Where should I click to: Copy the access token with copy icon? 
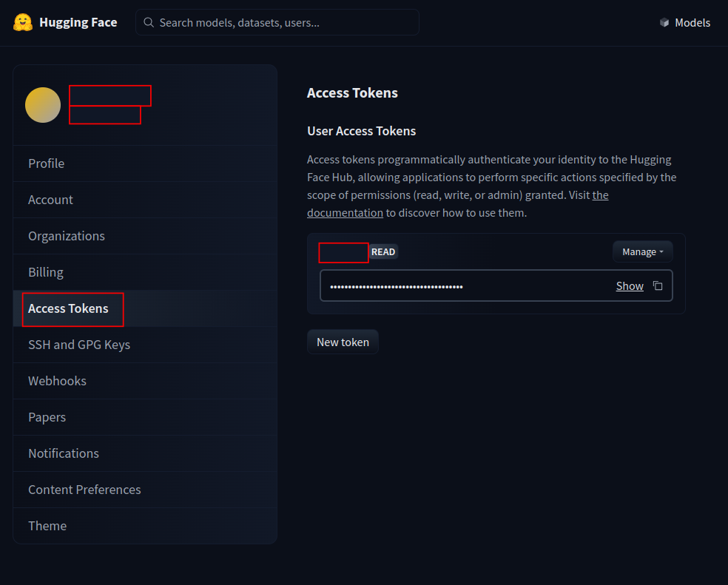pos(657,285)
